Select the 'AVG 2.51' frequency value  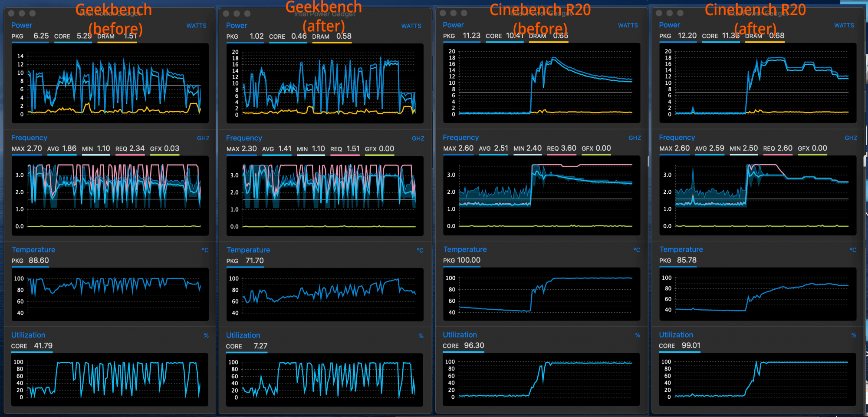[x=493, y=149]
